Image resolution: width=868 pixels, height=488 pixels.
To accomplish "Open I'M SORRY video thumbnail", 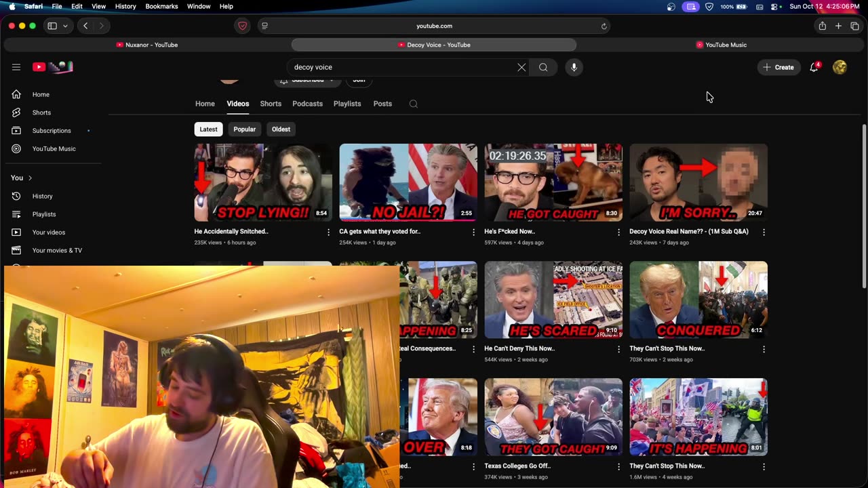I will coord(698,182).
